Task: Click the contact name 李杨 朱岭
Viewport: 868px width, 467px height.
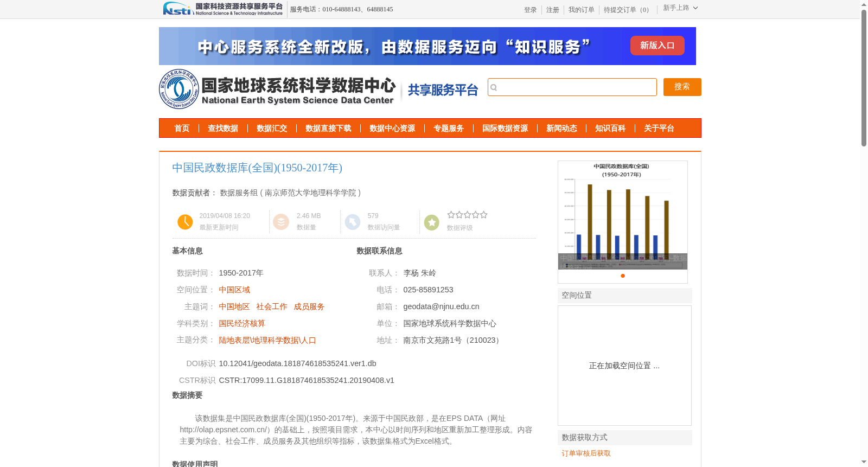Action: pyautogui.click(x=419, y=273)
